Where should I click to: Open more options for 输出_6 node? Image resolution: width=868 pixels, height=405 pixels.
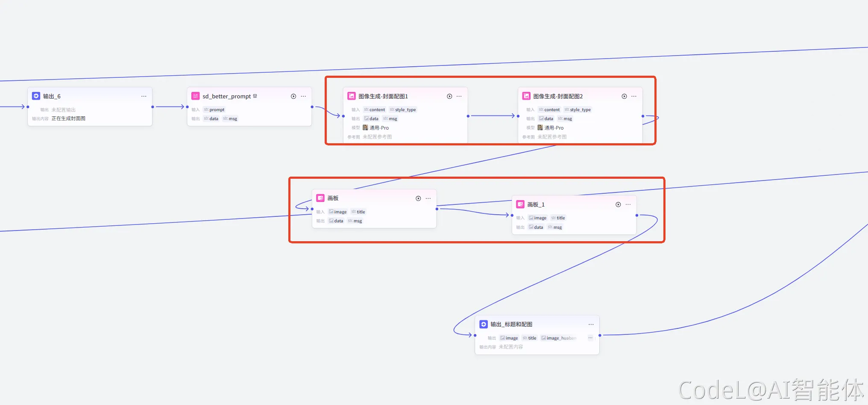coord(144,96)
